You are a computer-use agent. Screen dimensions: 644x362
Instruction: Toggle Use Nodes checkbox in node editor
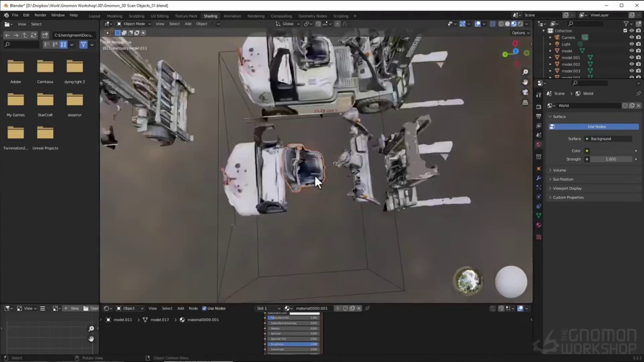pyautogui.click(x=204, y=308)
